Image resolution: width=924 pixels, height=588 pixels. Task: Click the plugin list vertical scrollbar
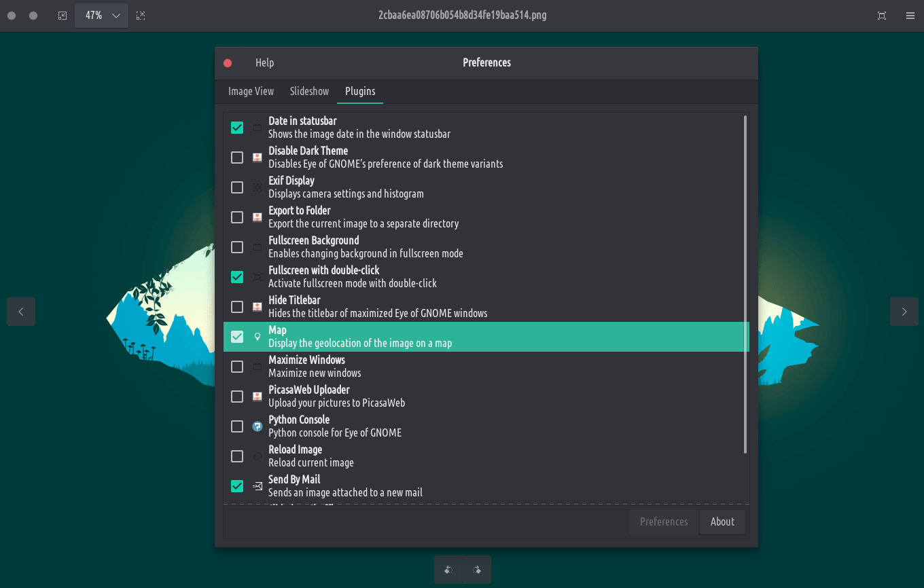click(745, 285)
